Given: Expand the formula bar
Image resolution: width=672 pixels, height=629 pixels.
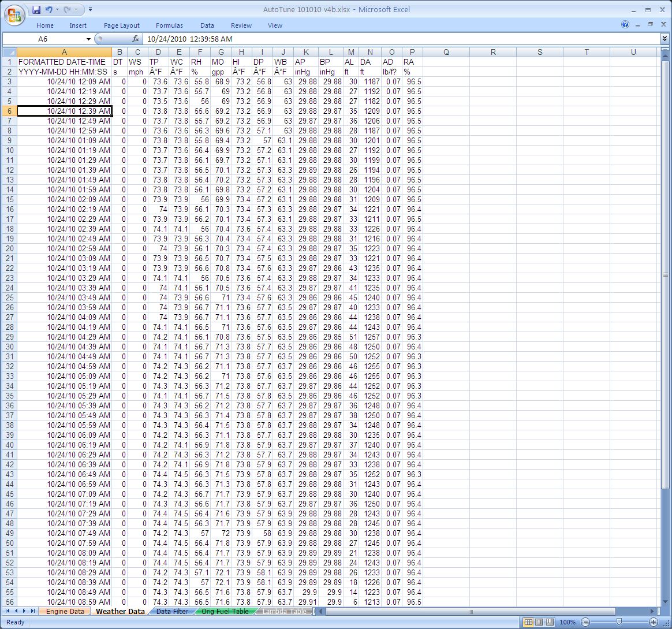Looking at the screenshot, I should pyautogui.click(x=664, y=39).
